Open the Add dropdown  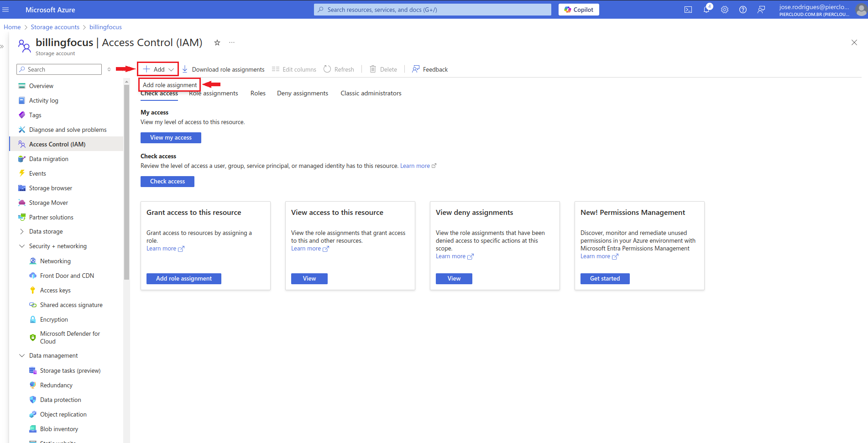[158, 69]
